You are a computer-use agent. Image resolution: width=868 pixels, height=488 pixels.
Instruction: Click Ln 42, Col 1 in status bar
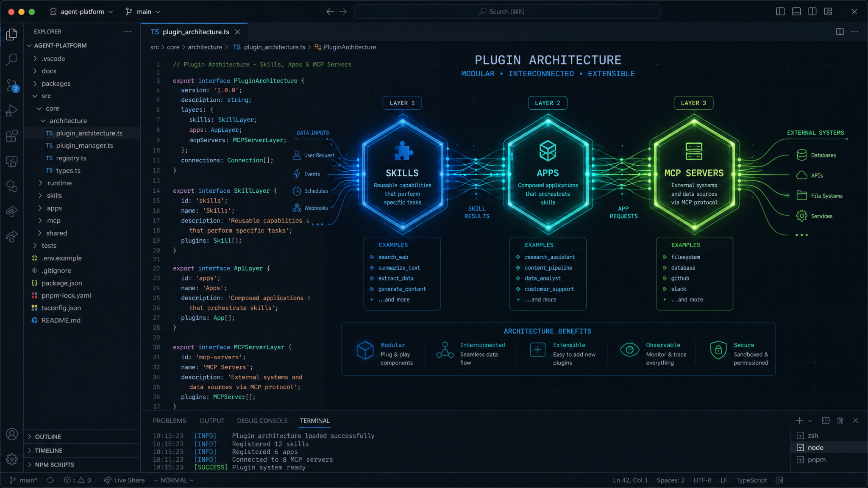(630, 480)
